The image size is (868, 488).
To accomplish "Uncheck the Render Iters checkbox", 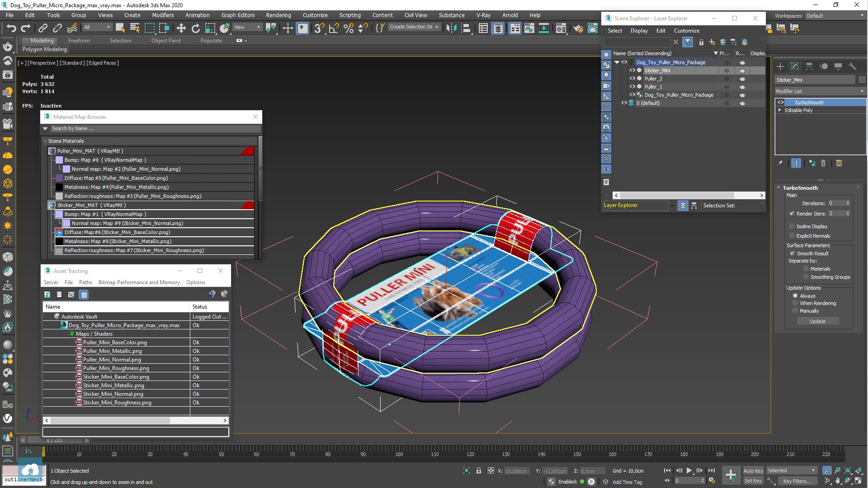I will pos(792,214).
